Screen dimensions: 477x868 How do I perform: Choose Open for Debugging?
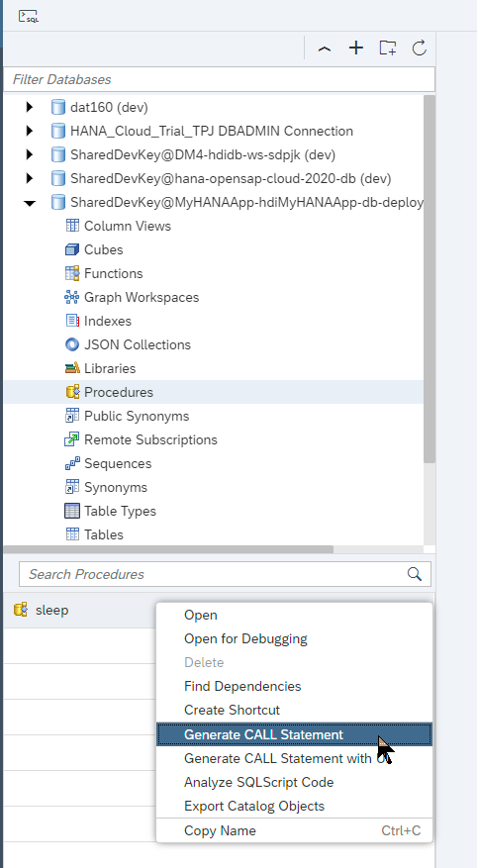[x=294, y=638]
